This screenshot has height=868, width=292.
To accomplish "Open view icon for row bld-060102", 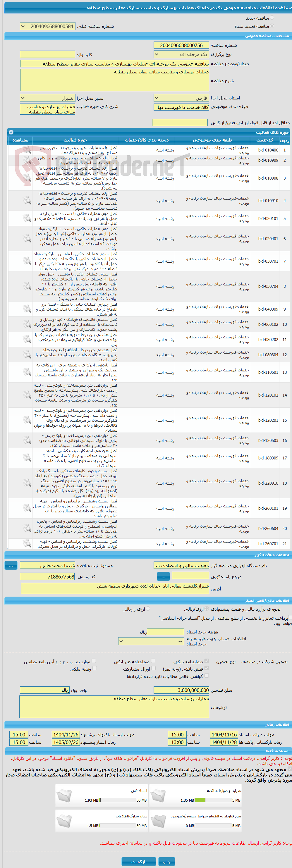I will pos(27,324).
